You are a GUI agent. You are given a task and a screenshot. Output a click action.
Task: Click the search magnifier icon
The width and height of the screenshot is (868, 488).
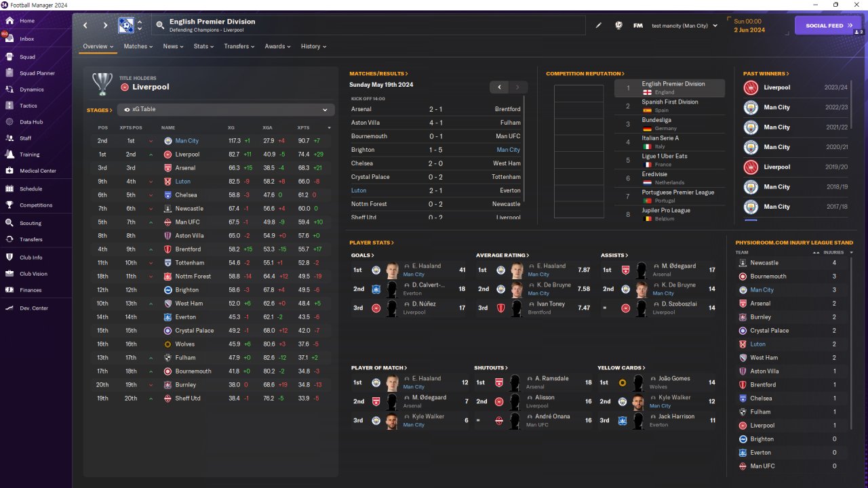point(160,26)
